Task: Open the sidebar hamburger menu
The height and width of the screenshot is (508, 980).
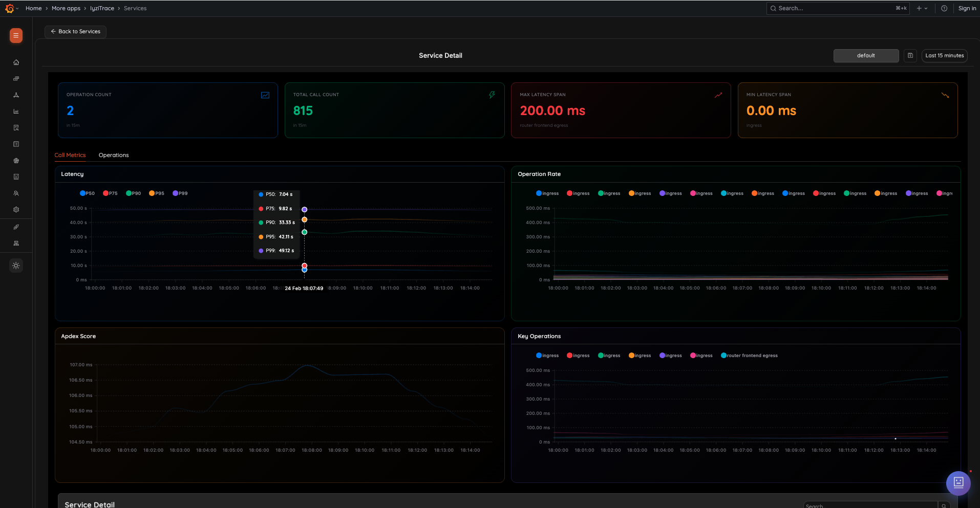Action: [15, 36]
